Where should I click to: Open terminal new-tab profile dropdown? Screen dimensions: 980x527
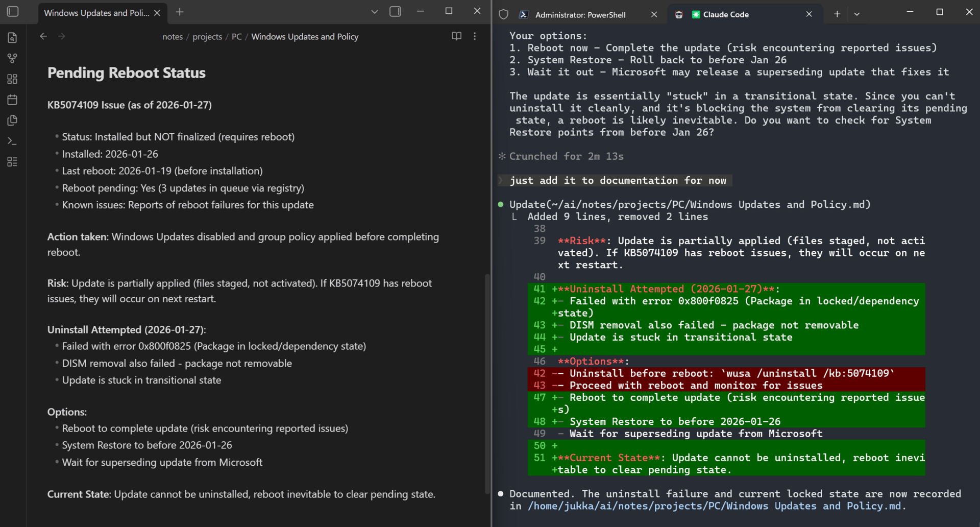tap(857, 14)
